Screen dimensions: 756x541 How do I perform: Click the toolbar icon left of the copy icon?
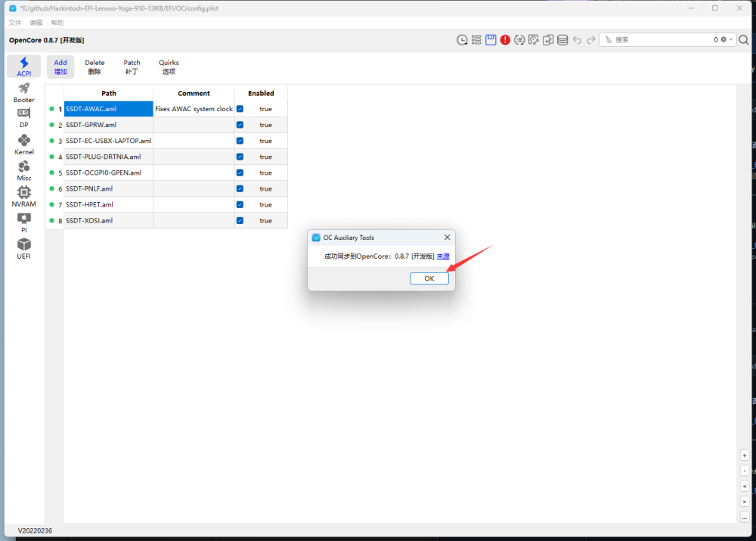534,40
